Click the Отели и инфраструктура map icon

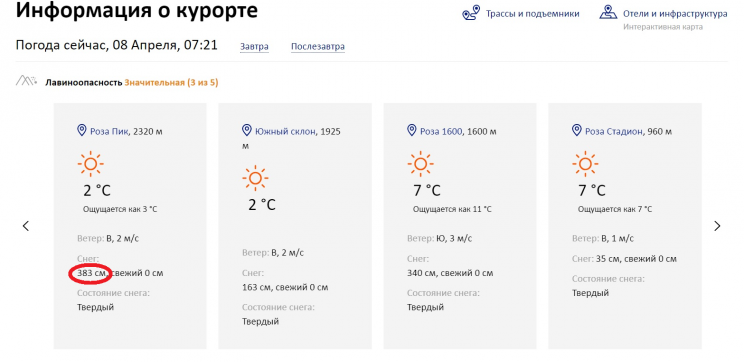pyautogui.click(x=608, y=13)
